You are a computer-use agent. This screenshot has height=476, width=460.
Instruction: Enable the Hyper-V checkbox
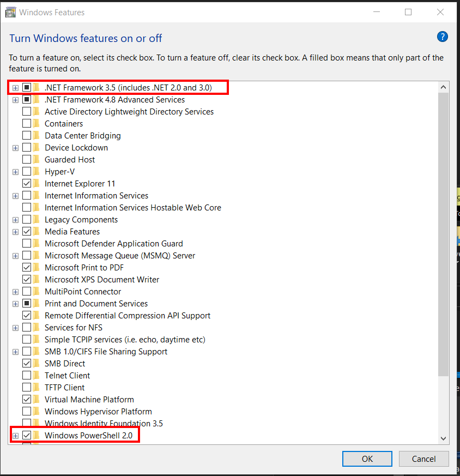(27, 171)
